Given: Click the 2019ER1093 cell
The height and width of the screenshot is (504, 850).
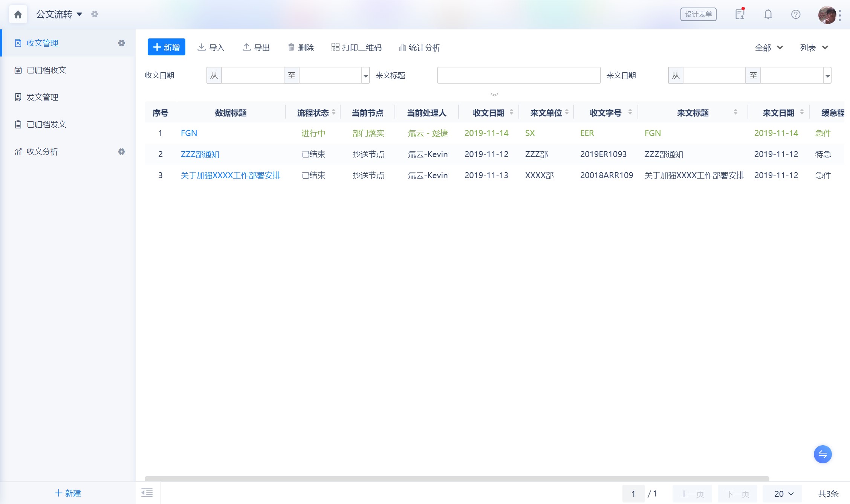Looking at the screenshot, I should tap(603, 154).
